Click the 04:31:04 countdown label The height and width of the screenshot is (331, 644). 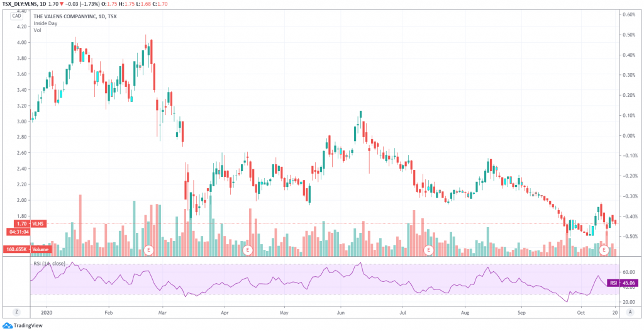pyautogui.click(x=18, y=232)
